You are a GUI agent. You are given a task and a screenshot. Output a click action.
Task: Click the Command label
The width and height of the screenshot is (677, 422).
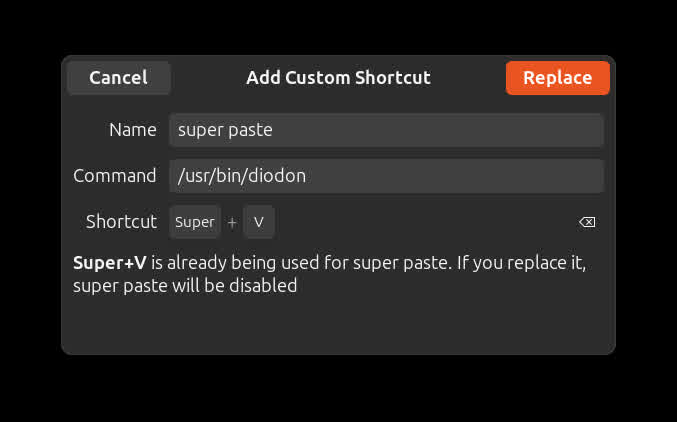point(115,176)
